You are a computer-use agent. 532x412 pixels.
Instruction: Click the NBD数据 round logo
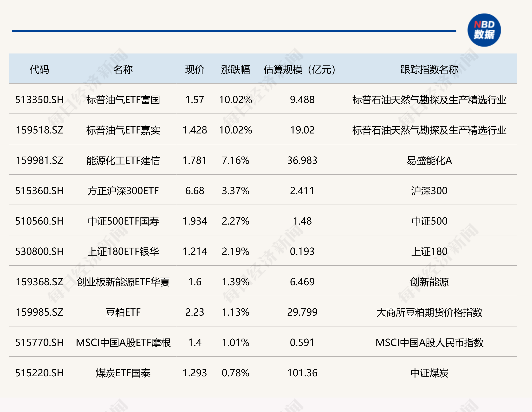[x=484, y=30]
